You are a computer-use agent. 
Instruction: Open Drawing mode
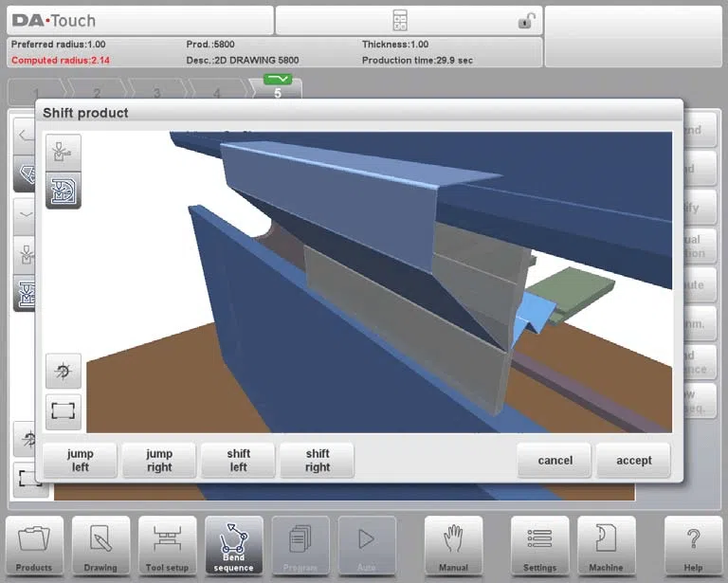(100, 546)
